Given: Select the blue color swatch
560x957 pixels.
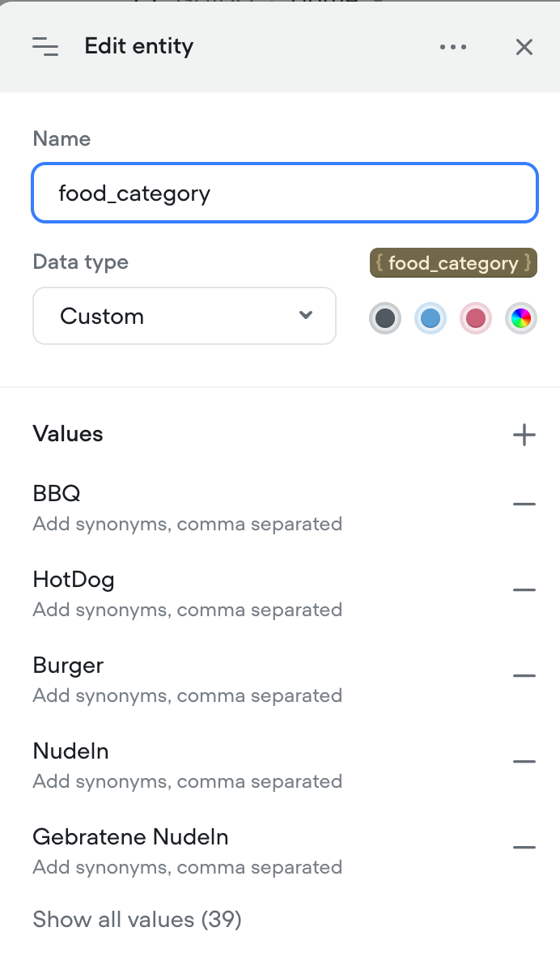Looking at the screenshot, I should (x=430, y=318).
